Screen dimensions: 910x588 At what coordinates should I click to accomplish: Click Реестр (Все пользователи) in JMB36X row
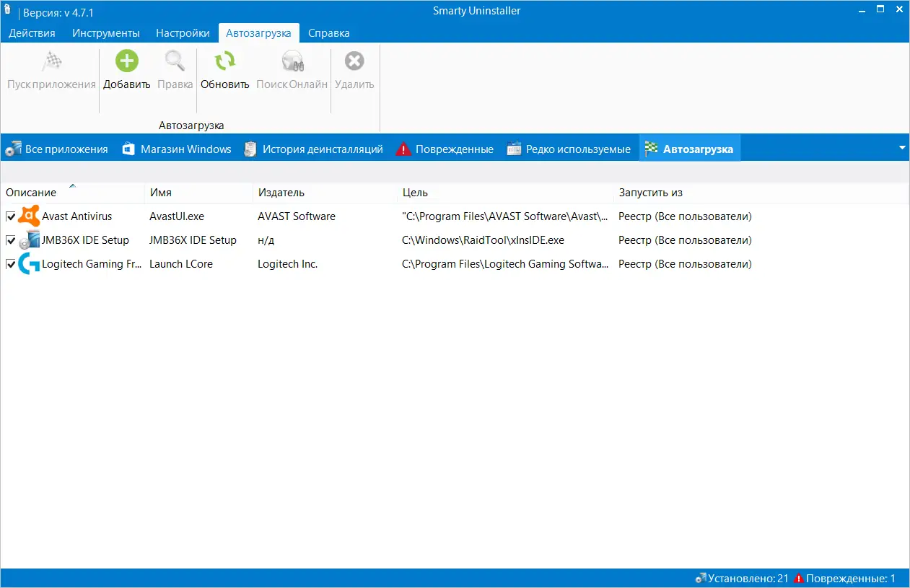point(685,240)
